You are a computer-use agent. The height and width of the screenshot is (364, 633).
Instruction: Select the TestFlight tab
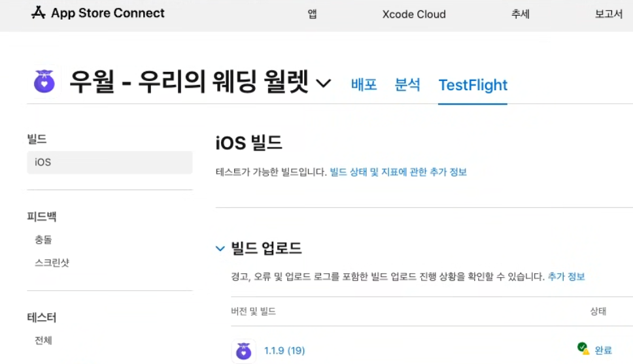coord(473,85)
